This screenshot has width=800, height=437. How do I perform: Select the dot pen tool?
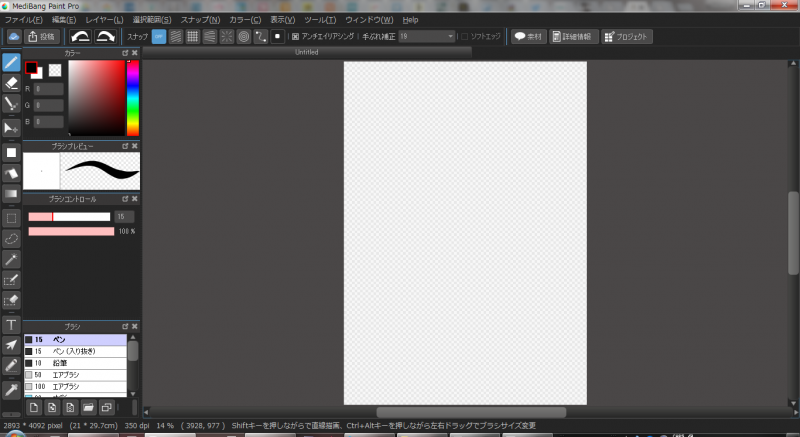point(11,104)
